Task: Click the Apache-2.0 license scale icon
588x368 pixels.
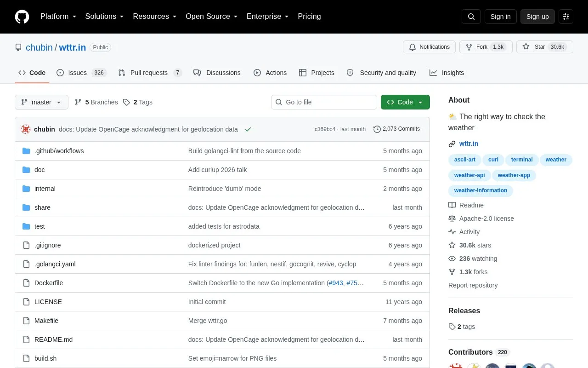Action: [x=452, y=218]
